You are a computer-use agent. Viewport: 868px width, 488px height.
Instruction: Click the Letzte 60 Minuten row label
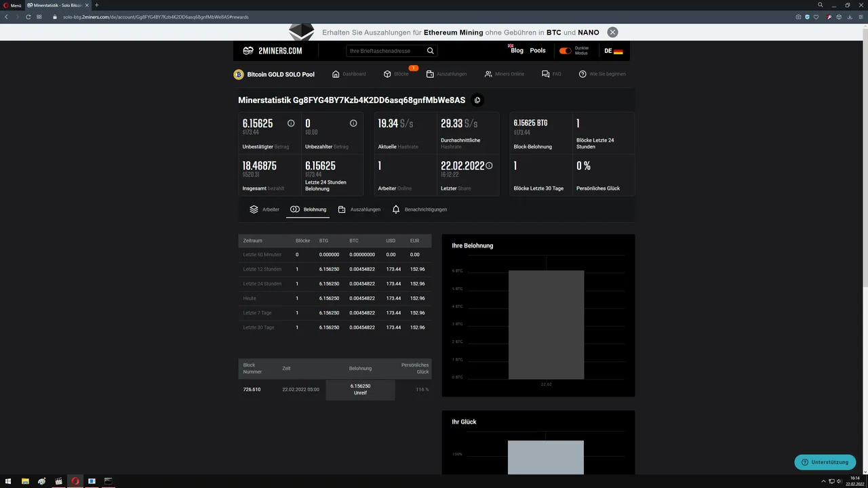coord(262,255)
